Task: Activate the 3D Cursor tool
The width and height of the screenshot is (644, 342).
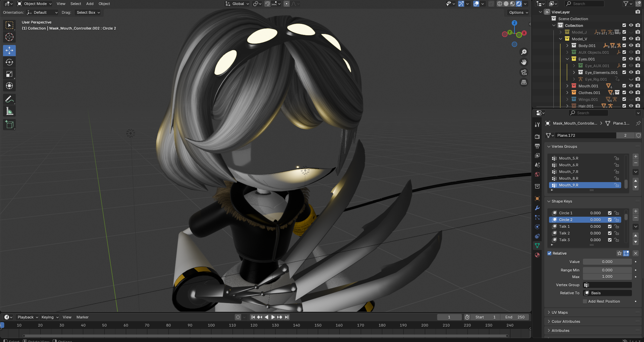Action: coord(9,37)
